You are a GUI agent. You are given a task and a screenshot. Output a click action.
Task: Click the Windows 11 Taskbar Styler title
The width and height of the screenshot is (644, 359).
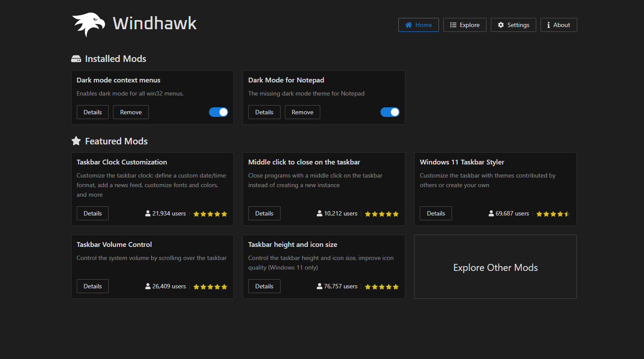tap(462, 162)
